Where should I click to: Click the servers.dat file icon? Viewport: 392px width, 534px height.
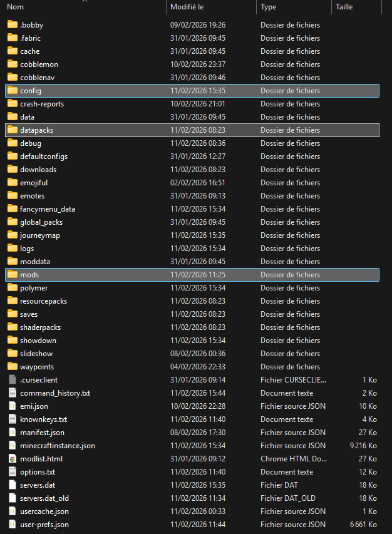click(x=13, y=485)
